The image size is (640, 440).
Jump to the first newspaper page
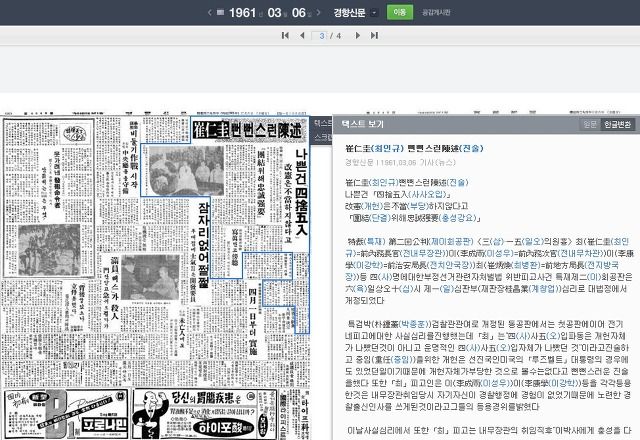click(285, 36)
